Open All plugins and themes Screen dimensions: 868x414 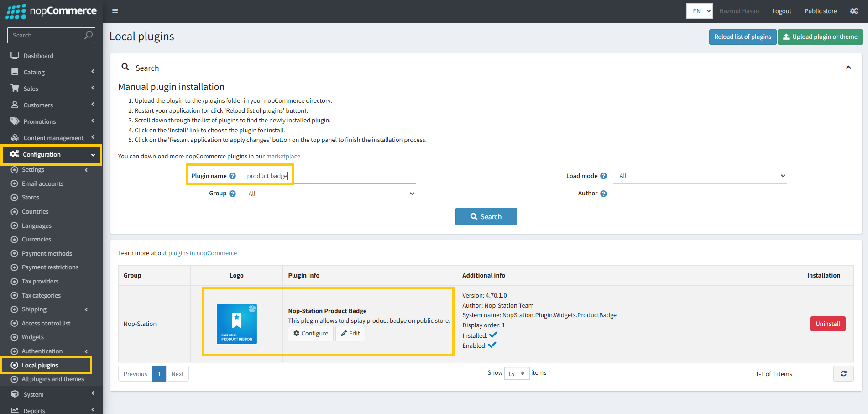53,379
